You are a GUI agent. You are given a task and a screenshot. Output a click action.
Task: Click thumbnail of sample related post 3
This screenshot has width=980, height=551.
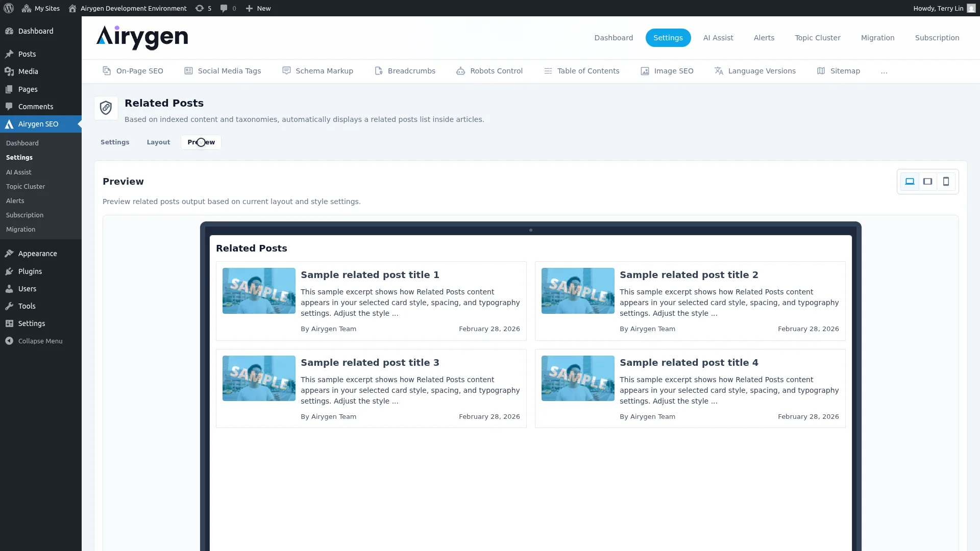tap(259, 379)
